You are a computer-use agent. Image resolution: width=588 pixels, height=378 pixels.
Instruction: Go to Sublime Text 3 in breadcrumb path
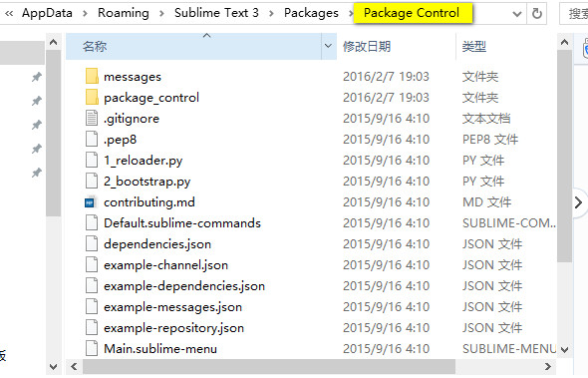(216, 13)
